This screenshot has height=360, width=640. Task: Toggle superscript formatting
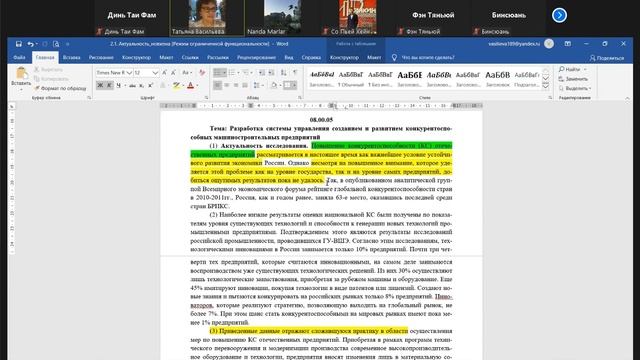pos(150,85)
